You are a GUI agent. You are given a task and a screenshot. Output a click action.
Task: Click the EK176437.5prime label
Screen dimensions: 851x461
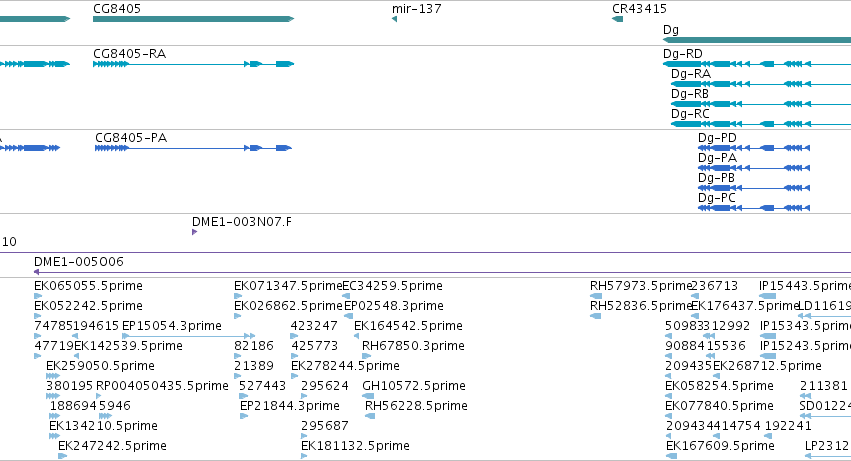tap(746, 306)
